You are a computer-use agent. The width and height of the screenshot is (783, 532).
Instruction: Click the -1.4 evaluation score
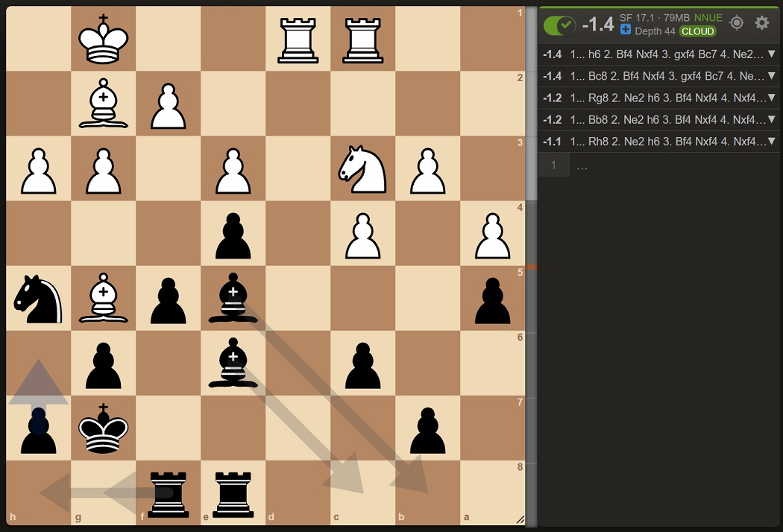pyautogui.click(x=598, y=24)
